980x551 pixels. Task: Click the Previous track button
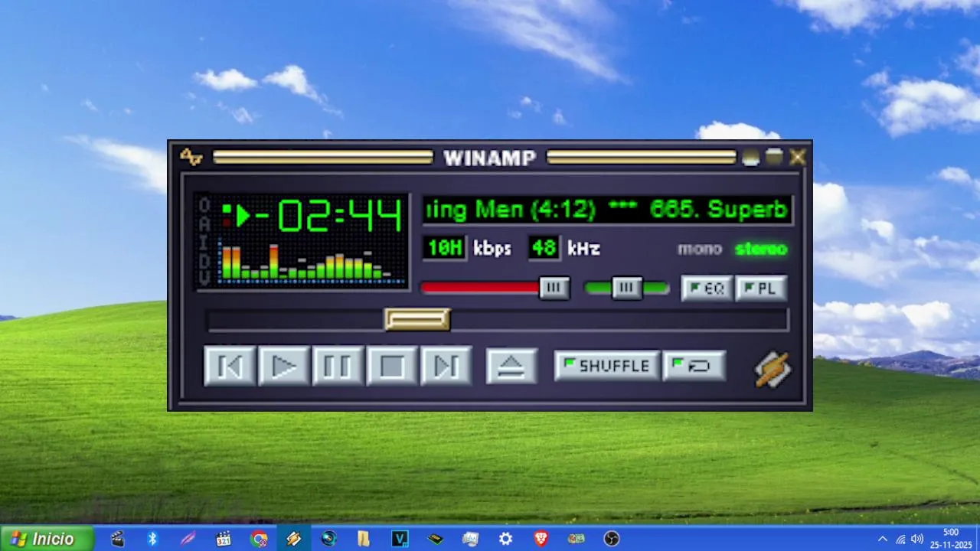coord(230,366)
